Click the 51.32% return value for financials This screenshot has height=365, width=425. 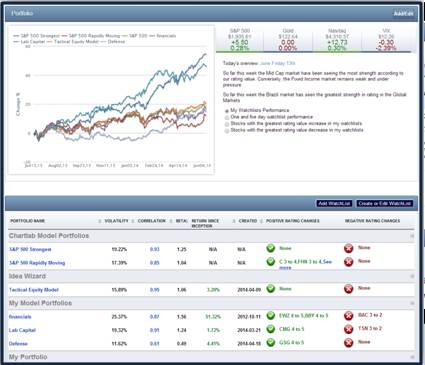213,317
